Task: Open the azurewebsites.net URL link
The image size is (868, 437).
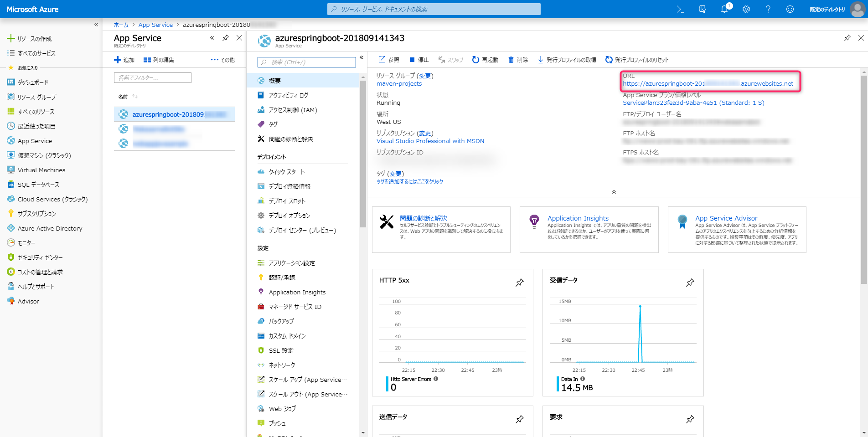Action: coord(708,84)
